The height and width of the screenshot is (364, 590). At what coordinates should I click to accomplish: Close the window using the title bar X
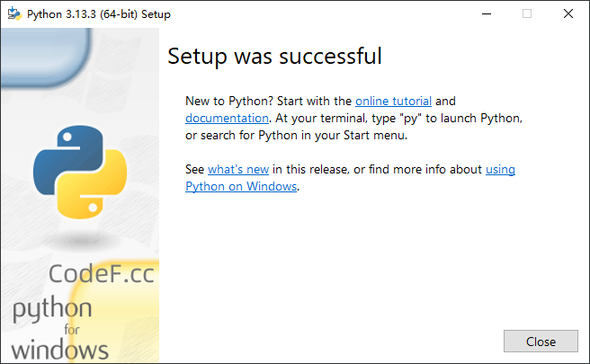click(568, 13)
